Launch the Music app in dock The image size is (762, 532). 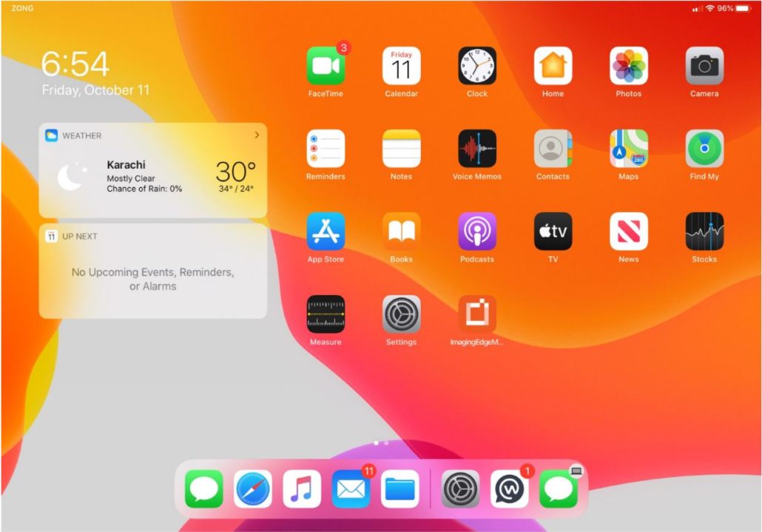click(302, 489)
